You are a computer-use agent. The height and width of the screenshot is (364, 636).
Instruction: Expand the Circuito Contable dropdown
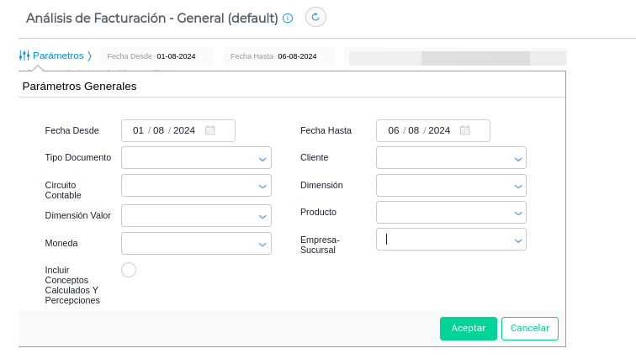tap(262, 186)
